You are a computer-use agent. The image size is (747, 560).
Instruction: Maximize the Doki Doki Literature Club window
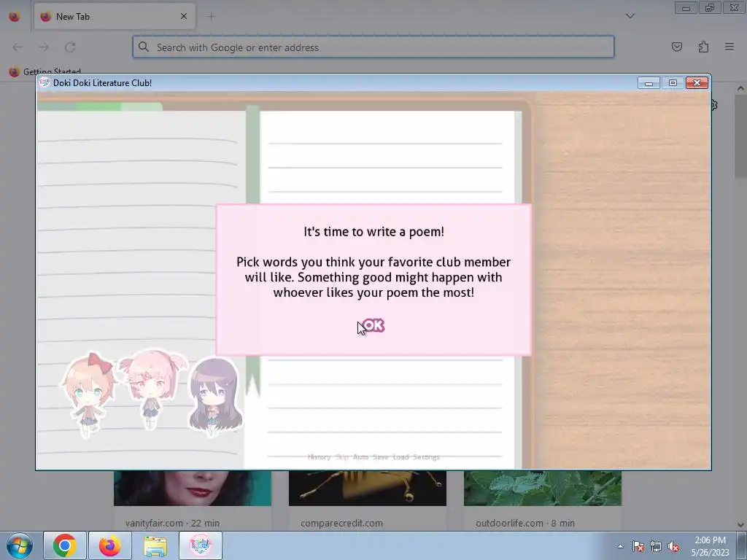click(673, 83)
